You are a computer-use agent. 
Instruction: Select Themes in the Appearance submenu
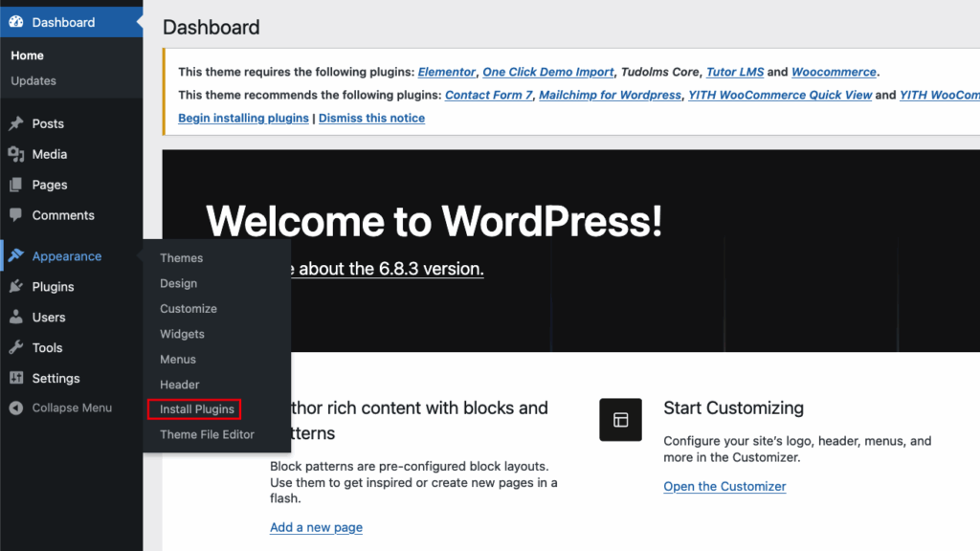click(x=181, y=258)
